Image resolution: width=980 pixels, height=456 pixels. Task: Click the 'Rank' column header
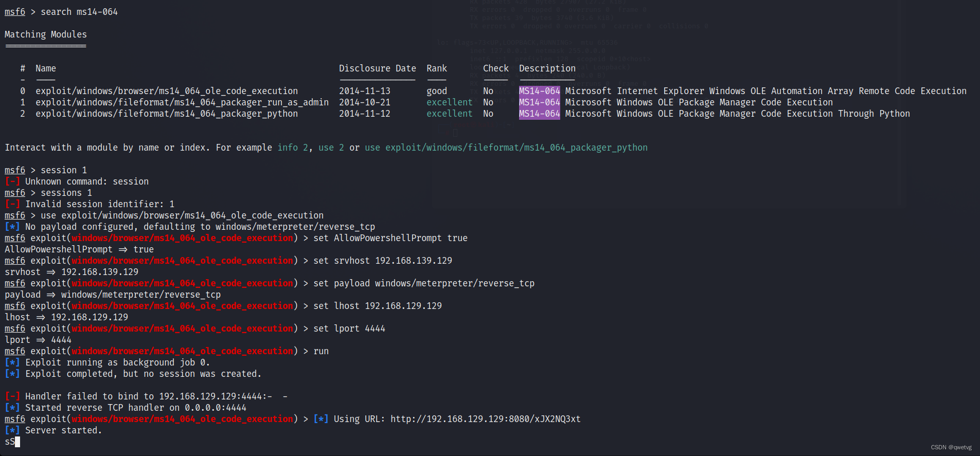[x=437, y=68]
